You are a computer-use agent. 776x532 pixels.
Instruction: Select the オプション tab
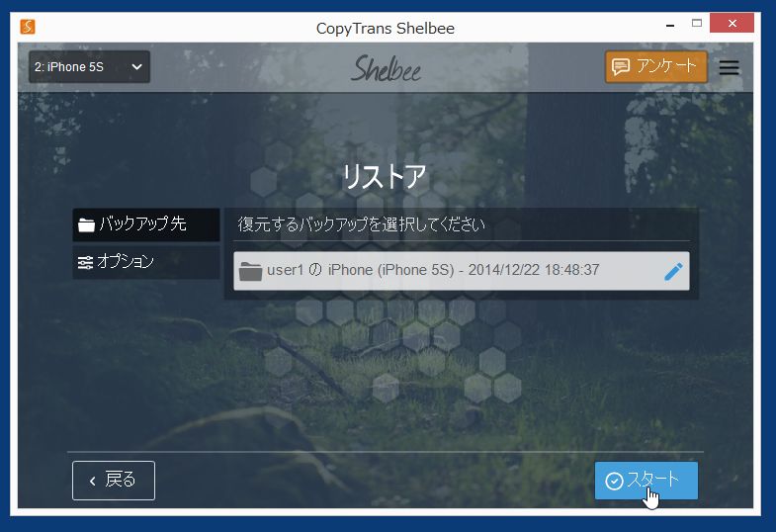click(146, 262)
